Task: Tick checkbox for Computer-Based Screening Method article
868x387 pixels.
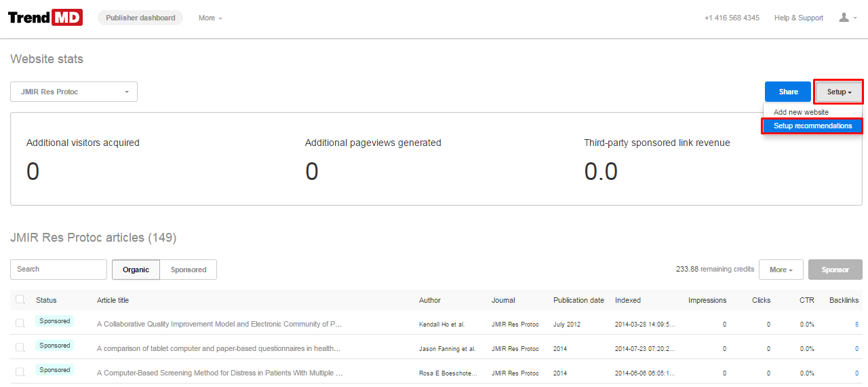Action: point(20,372)
